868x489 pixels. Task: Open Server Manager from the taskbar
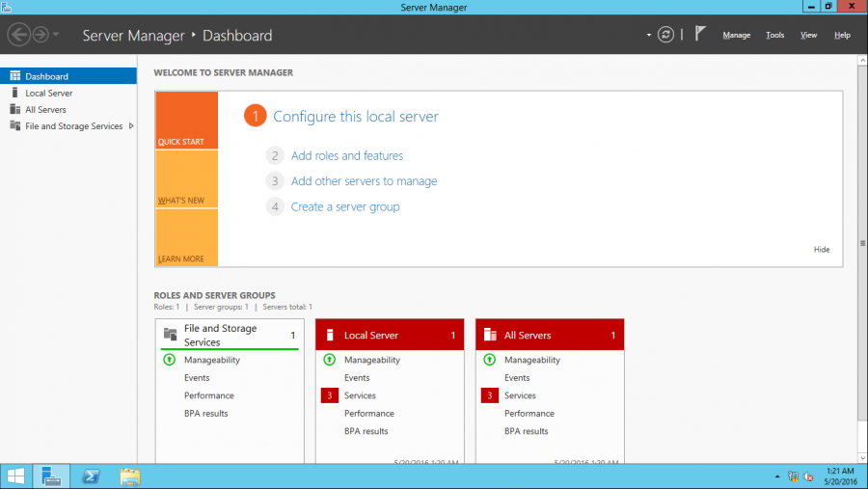[51, 476]
